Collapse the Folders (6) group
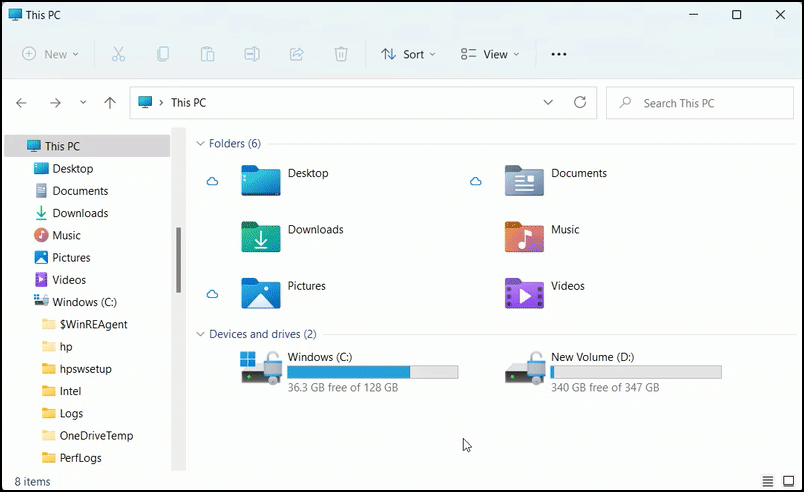804x492 pixels. pyautogui.click(x=200, y=144)
